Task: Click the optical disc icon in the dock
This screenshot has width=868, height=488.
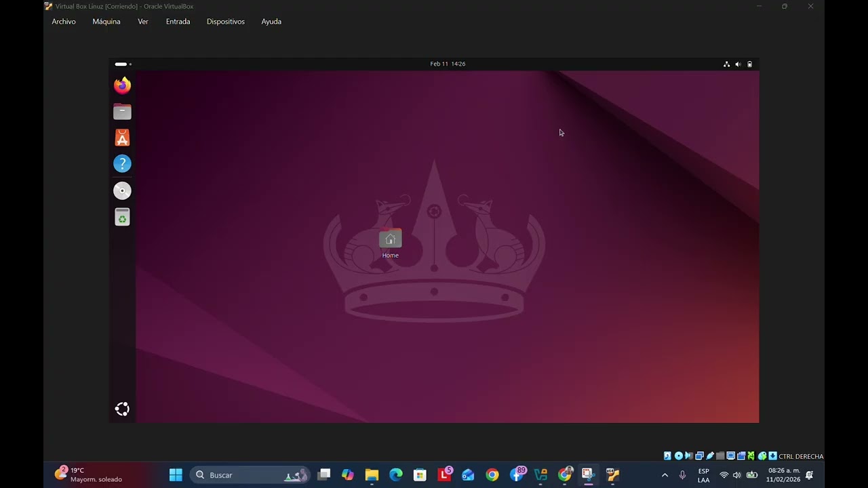Action: 122,190
